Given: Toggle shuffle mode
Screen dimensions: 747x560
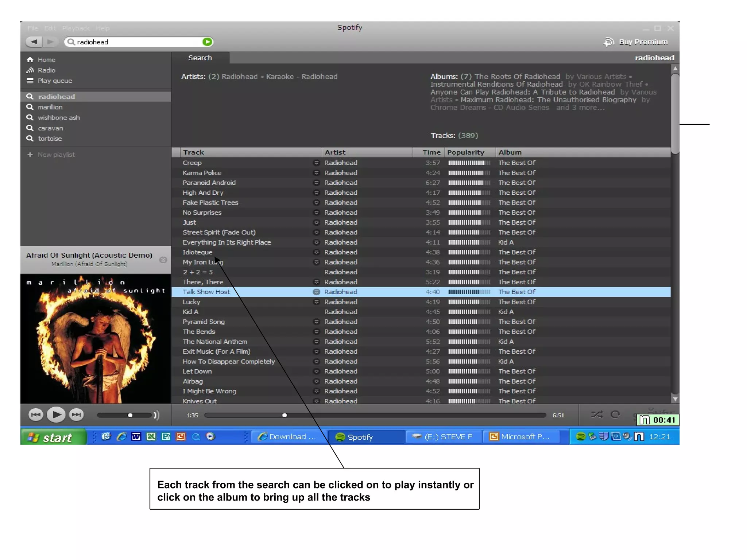Looking at the screenshot, I should pyautogui.click(x=597, y=415).
